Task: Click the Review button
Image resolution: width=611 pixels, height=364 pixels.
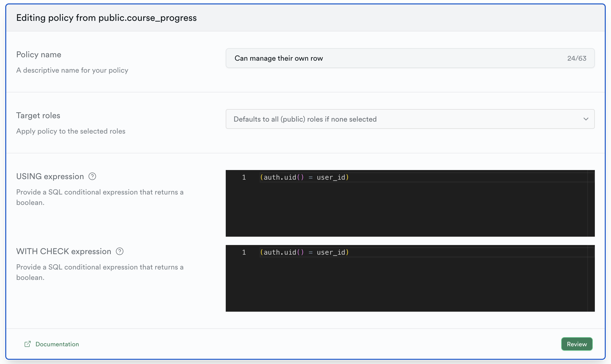Action: click(577, 344)
